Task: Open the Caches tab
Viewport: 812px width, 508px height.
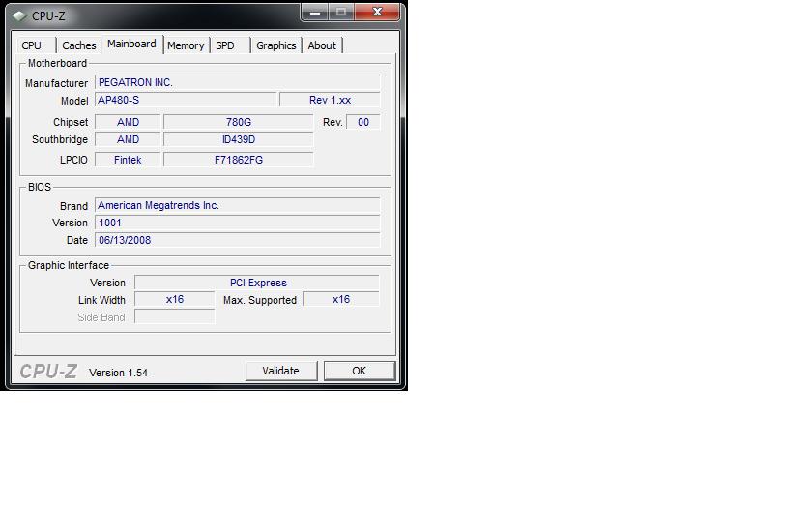Action: pyautogui.click(x=78, y=45)
